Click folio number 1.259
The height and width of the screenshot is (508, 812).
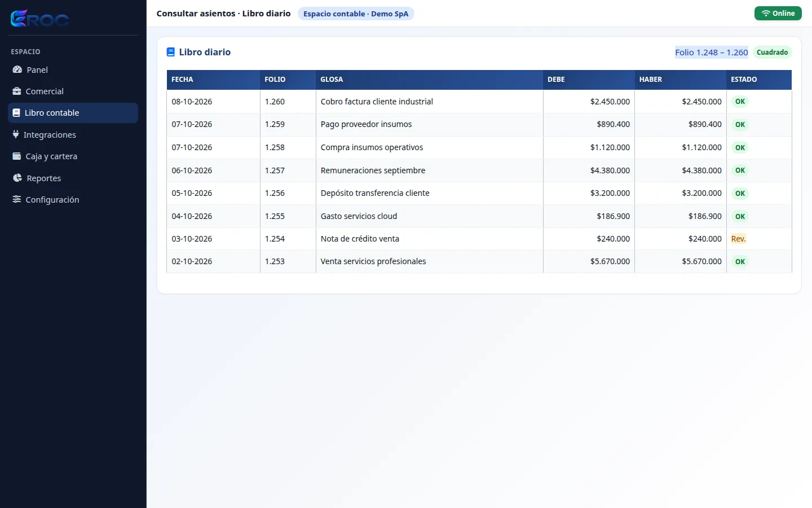coord(275,124)
